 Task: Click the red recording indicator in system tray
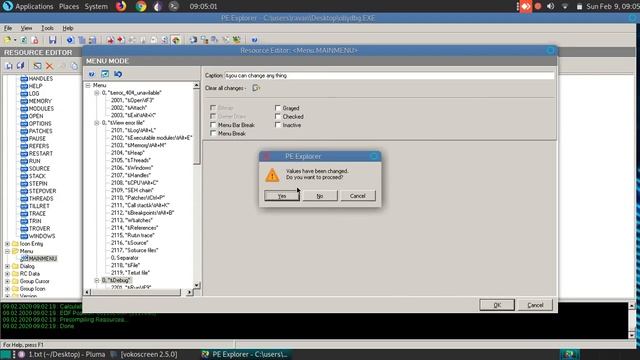(538, 6)
